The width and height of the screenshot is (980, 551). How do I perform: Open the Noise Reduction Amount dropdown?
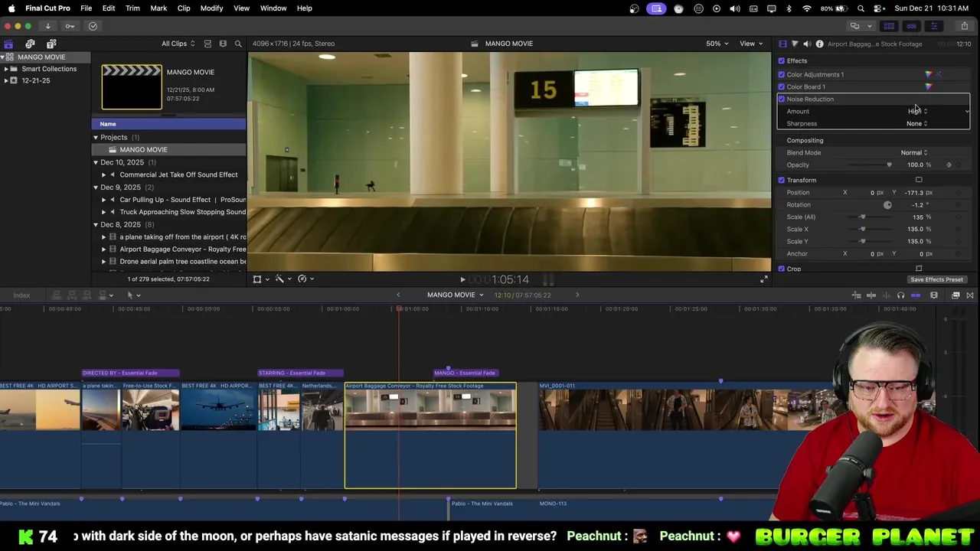917,111
